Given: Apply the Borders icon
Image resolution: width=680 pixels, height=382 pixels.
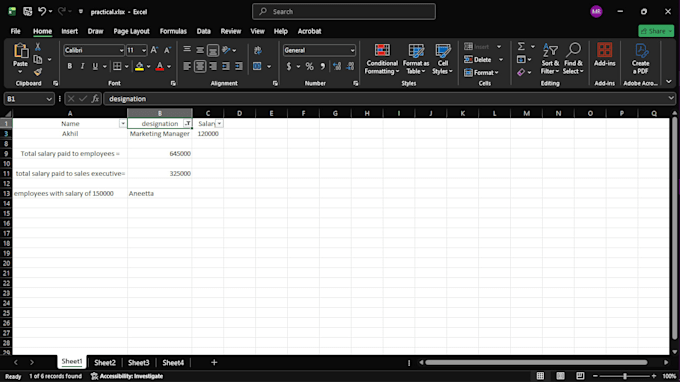Looking at the screenshot, I should 117,66.
